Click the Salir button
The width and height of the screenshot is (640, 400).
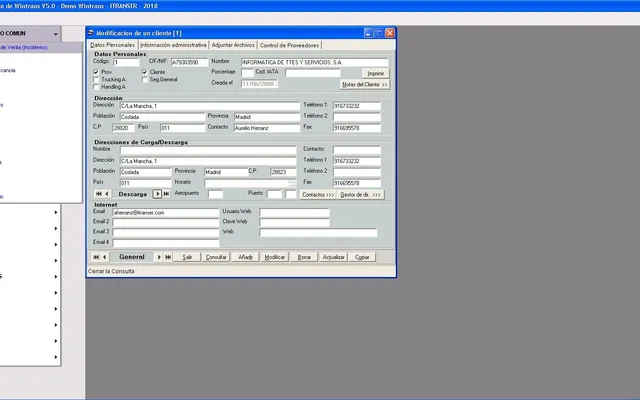tap(187, 257)
